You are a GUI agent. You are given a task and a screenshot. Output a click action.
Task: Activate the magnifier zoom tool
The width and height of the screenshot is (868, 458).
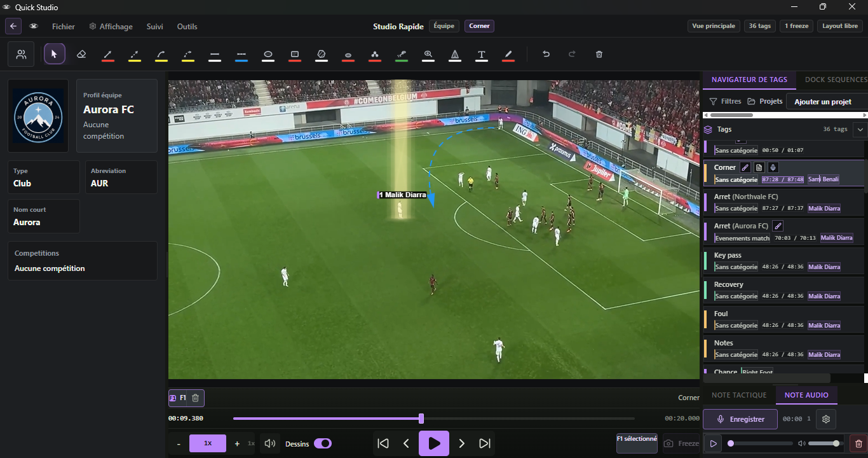[x=428, y=54]
